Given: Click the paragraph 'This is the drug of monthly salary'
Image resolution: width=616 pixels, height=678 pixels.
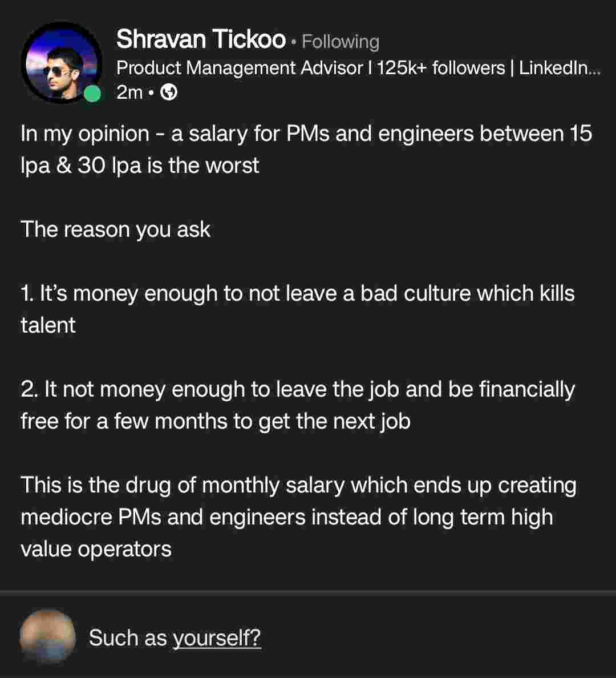Looking at the screenshot, I should (x=298, y=485).
